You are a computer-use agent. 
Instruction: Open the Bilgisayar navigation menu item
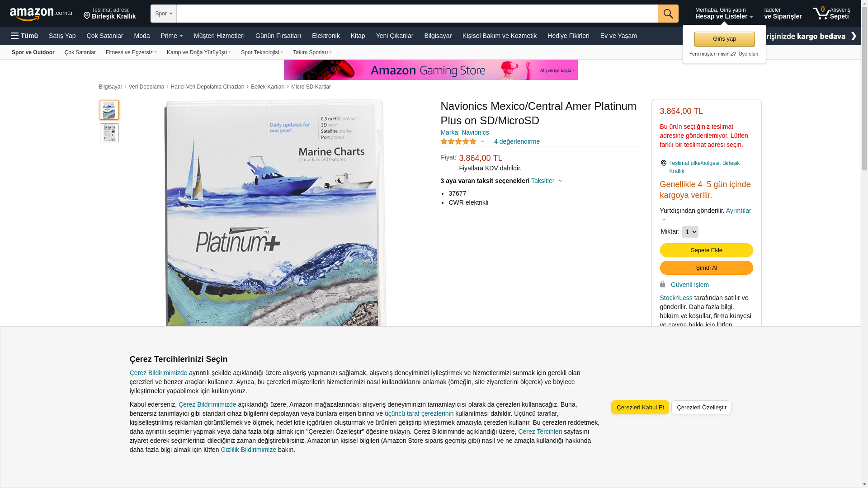[x=438, y=36]
